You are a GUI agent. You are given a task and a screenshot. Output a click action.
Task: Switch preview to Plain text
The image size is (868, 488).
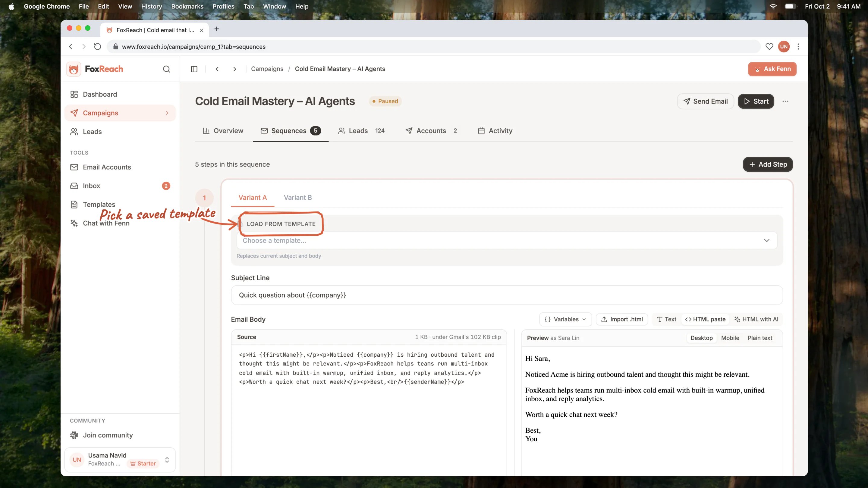759,338
